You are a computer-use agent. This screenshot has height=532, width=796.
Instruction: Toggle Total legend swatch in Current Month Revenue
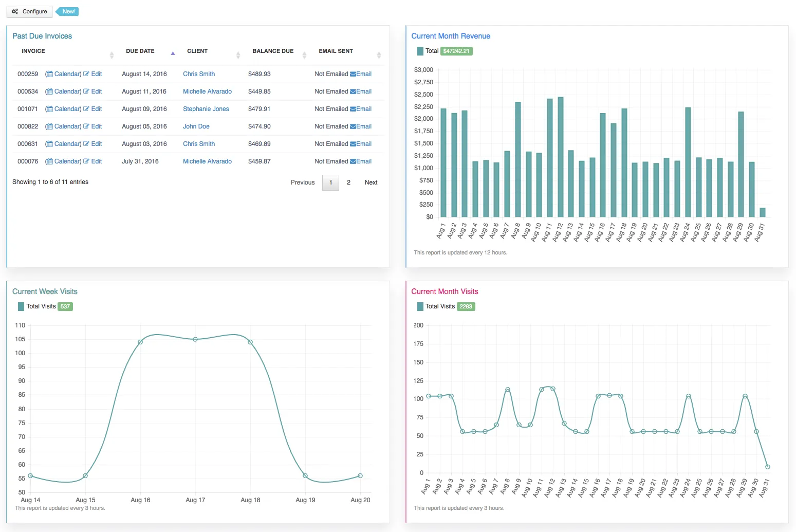(420, 51)
